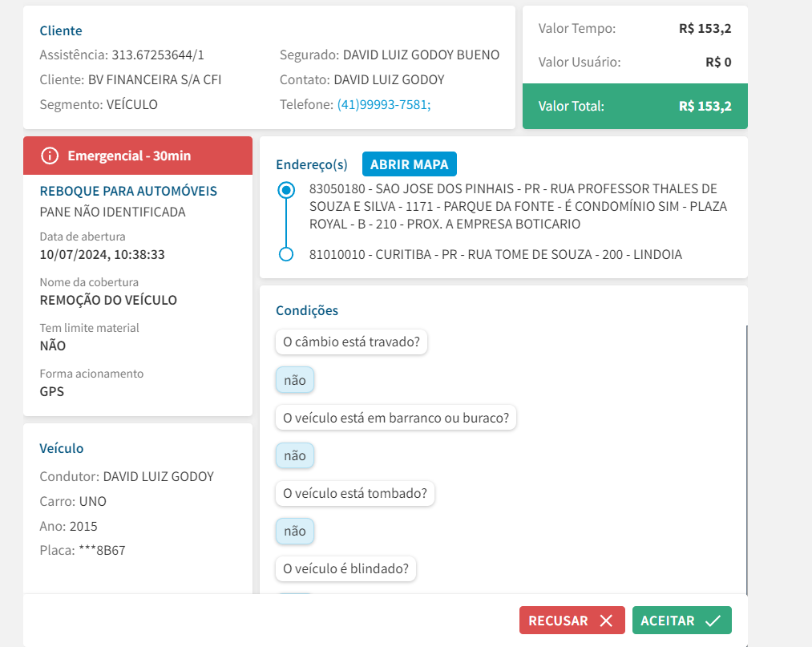Click the red "Emergencial - 30min" banner text
The image size is (812, 647).
click(129, 156)
